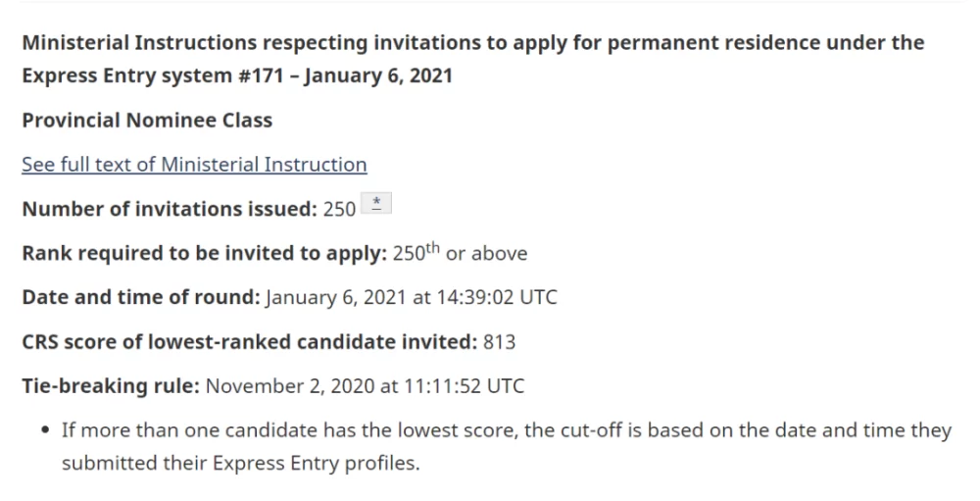Viewport: 980px width, 501px height.
Task: Click the superscript "th" after rank 250
Action: [x=430, y=248]
